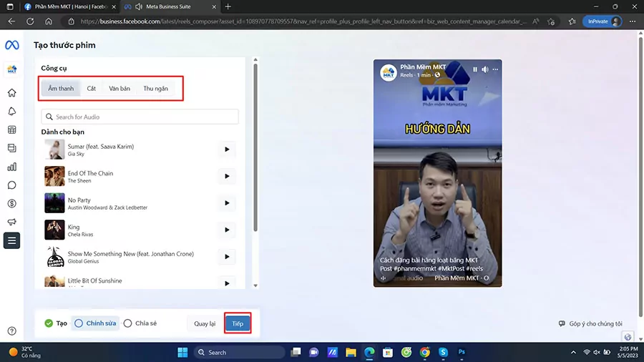Click Sumar album thumbnail

(54, 150)
